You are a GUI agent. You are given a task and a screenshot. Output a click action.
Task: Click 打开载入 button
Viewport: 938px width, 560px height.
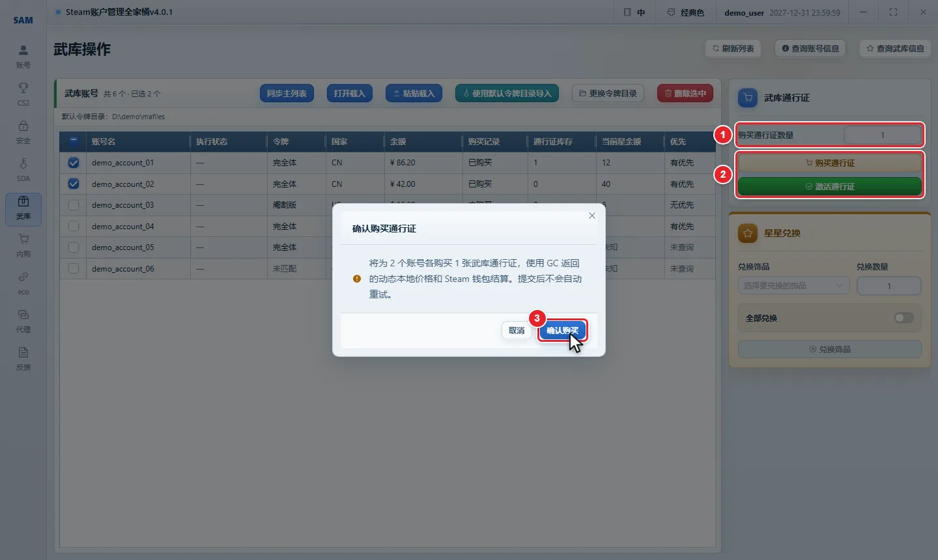tap(349, 94)
